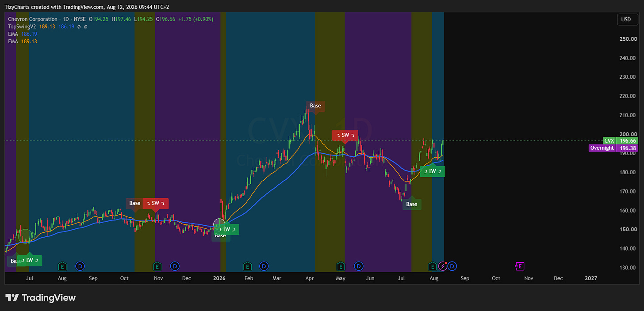Viewport: 644px width, 311px height.
Task: Click the green circle marker near July 2025
Action: [26, 236]
